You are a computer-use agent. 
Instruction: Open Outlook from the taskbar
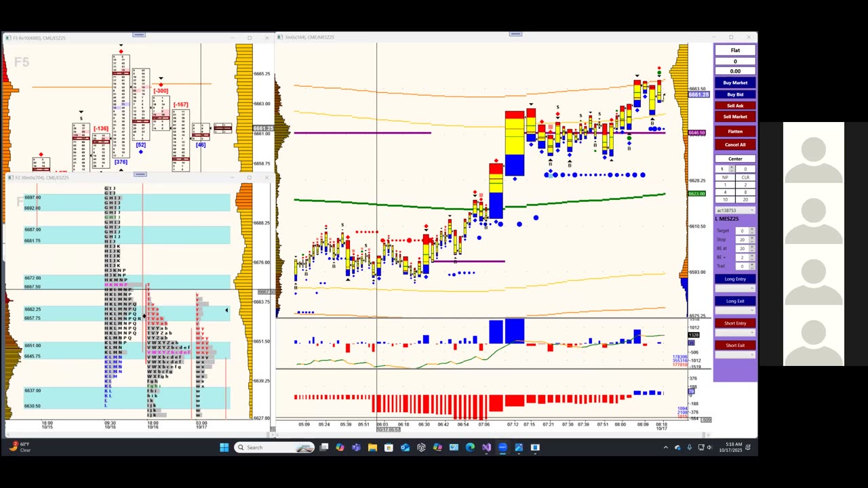point(405,447)
